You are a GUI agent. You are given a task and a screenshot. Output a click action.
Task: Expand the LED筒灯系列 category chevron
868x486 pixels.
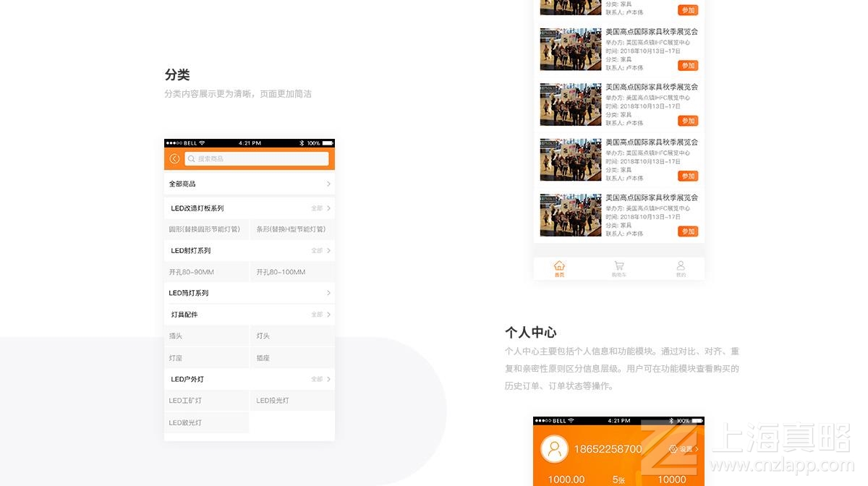329,293
